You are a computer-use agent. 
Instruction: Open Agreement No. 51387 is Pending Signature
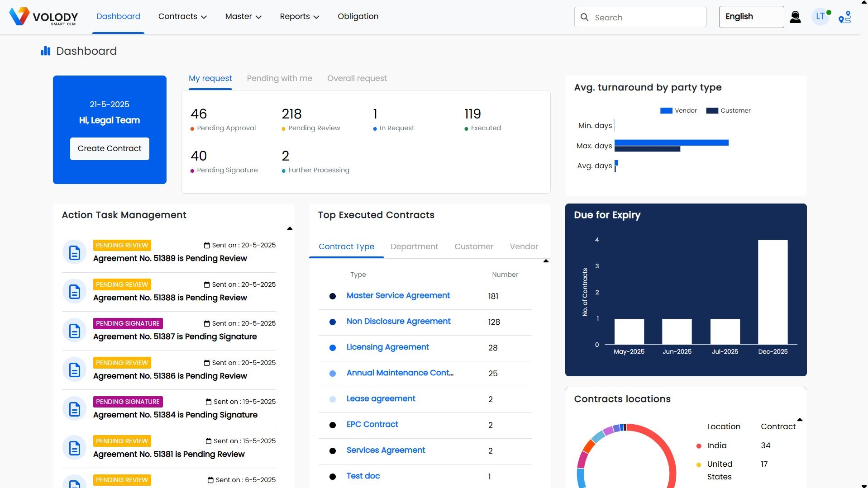pos(175,337)
